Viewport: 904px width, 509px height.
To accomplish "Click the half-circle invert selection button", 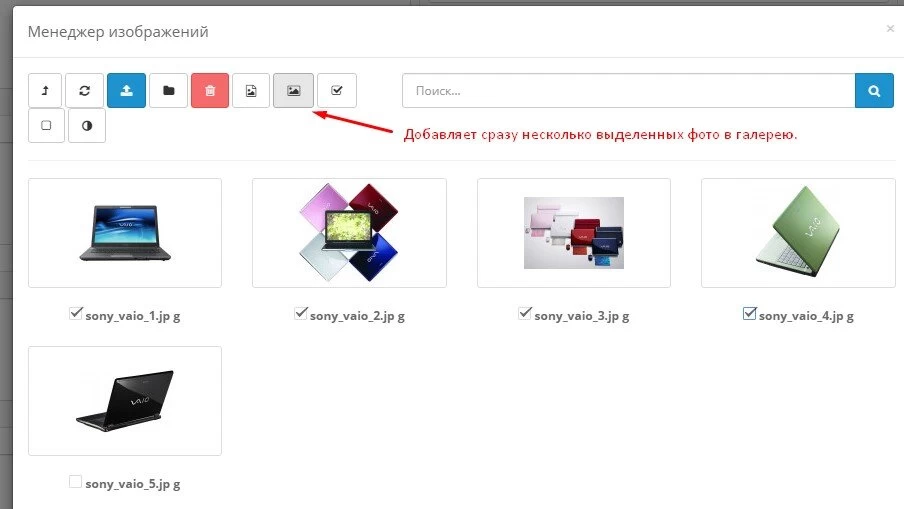I will pyautogui.click(x=87, y=125).
